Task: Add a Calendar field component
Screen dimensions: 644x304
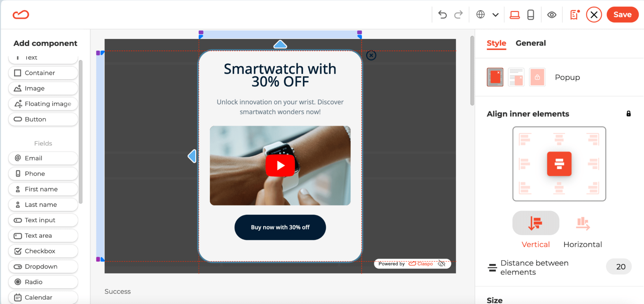Action: pos(43,297)
